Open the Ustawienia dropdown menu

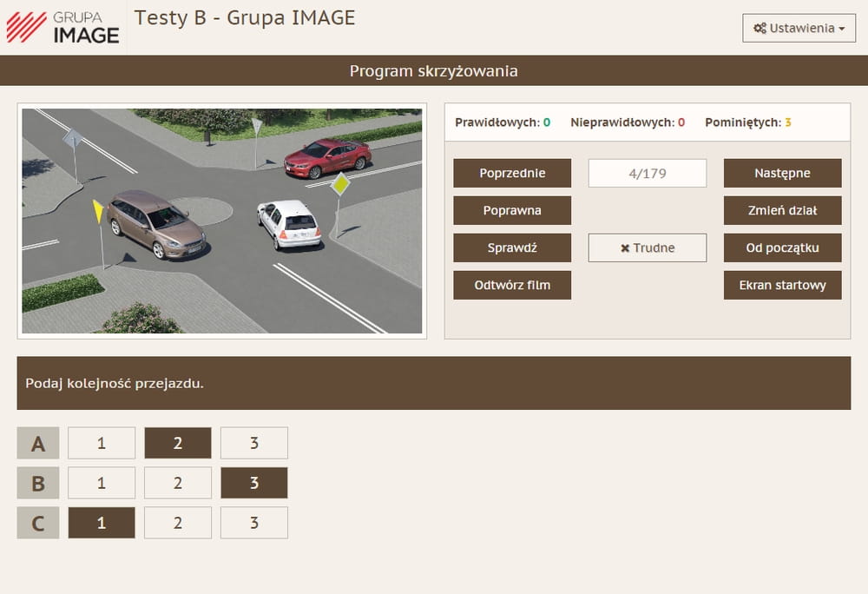(x=799, y=28)
